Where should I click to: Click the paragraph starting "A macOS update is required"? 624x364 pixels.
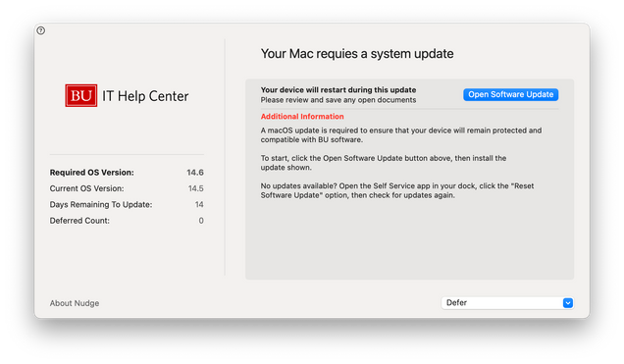[401, 134]
